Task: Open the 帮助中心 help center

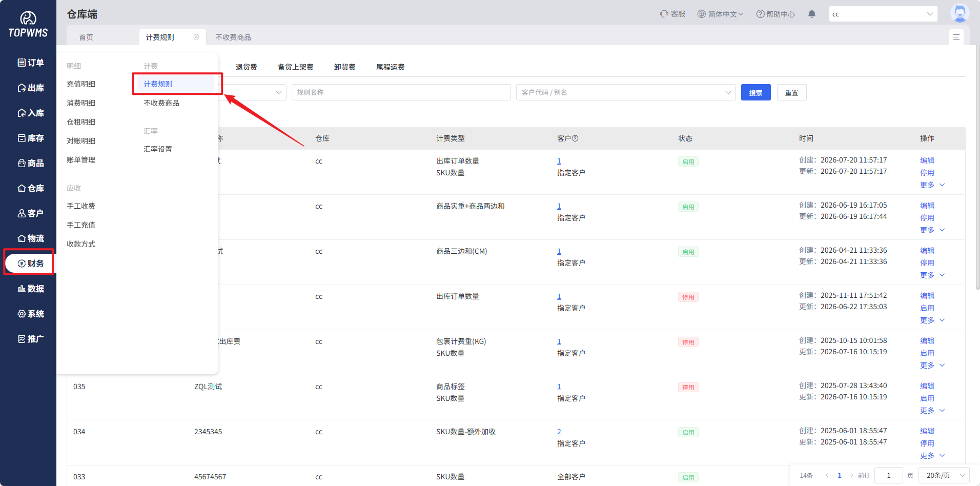Action: pyautogui.click(x=775, y=14)
